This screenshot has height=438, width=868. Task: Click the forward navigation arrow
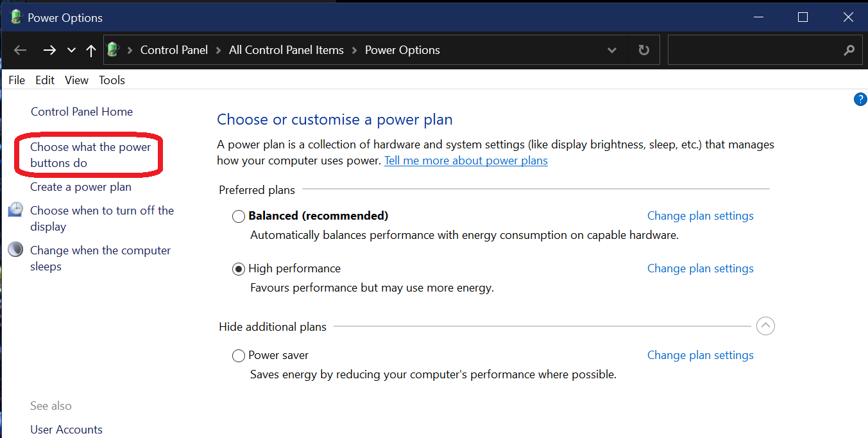click(x=49, y=50)
